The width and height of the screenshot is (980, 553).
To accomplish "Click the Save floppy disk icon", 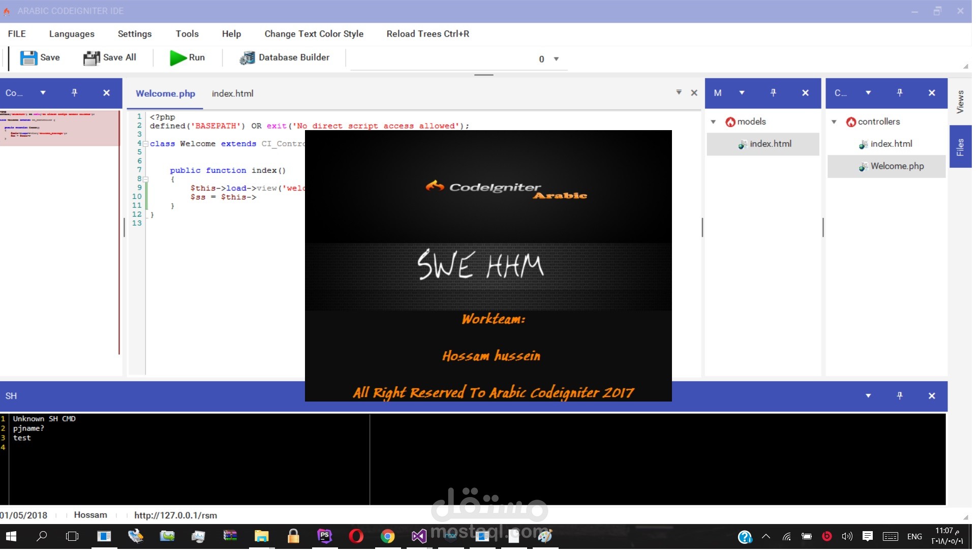I will [x=29, y=57].
